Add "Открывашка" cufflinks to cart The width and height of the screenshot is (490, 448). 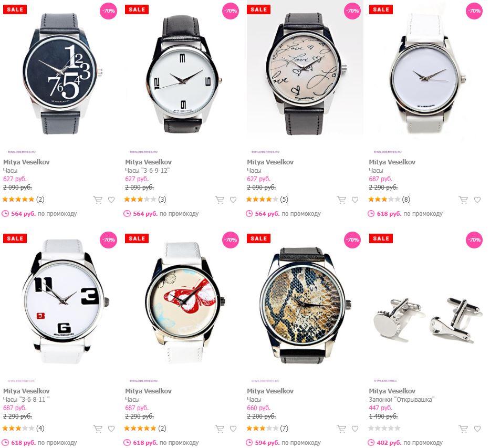[463, 429]
